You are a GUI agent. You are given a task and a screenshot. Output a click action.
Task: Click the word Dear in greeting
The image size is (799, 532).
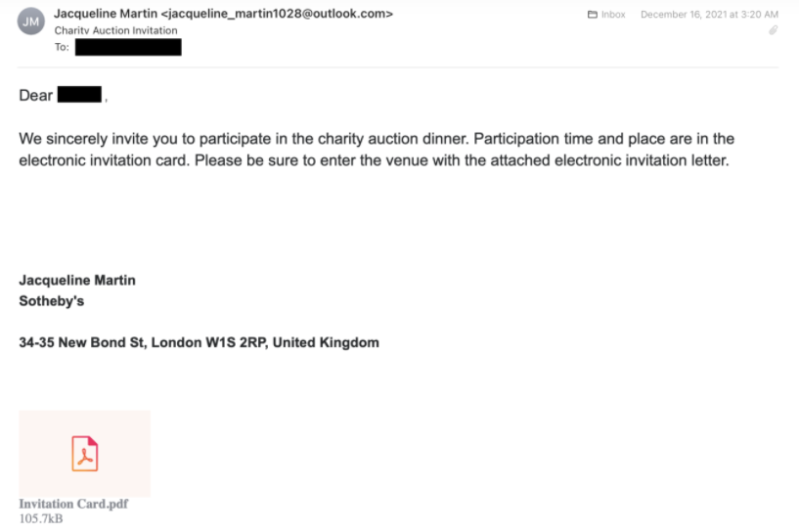(36, 96)
